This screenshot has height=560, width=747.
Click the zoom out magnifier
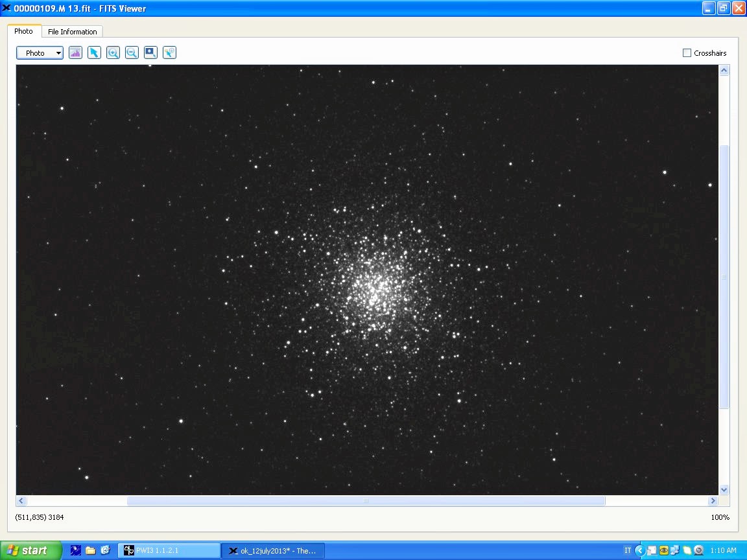(x=132, y=53)
